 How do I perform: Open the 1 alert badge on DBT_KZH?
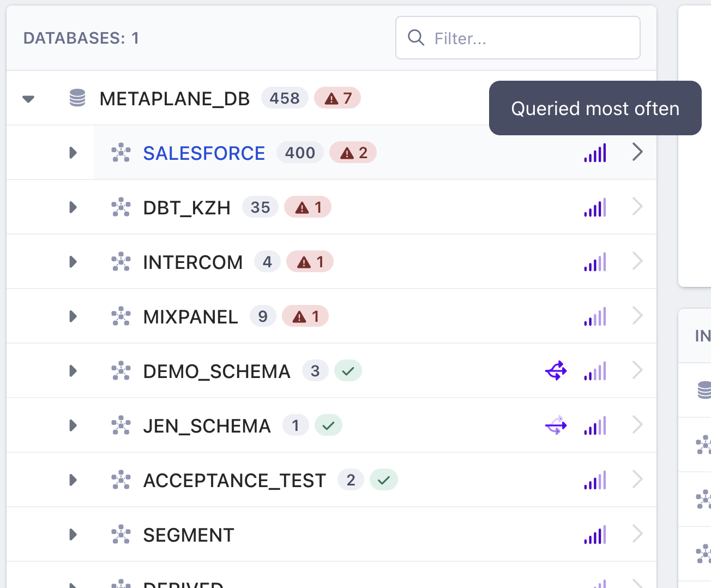pos(308,207)
